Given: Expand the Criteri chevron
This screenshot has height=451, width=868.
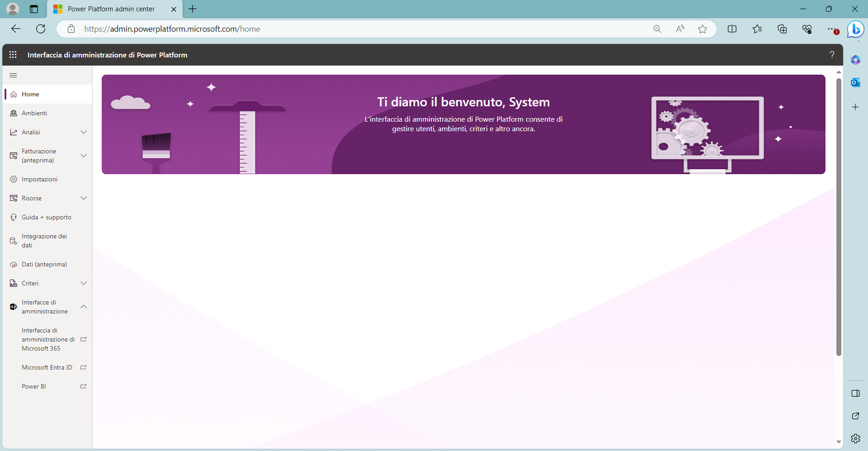Looking at the screenshot, I should [84, 284].
